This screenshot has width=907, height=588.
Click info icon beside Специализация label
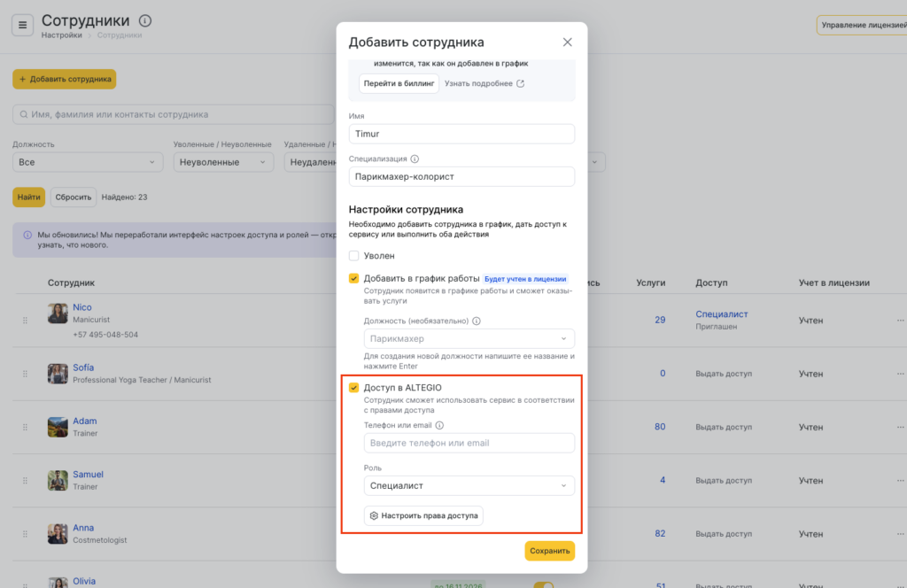point(415,159)
